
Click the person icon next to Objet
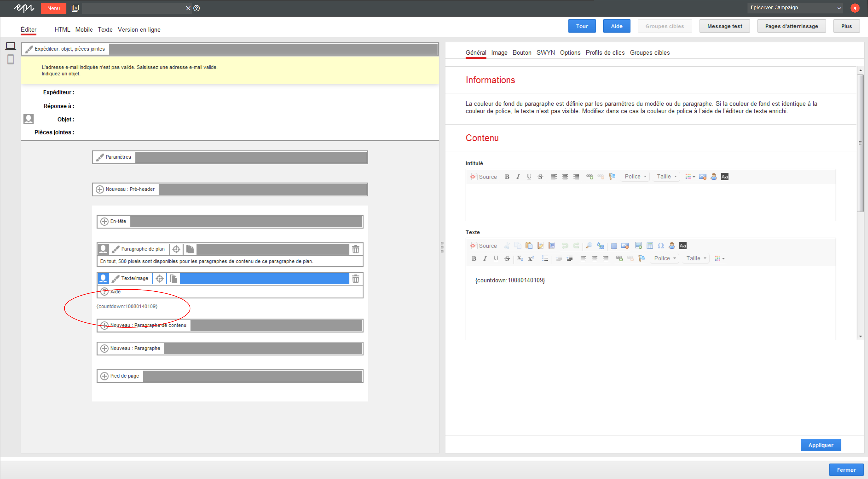coord(29,119)
